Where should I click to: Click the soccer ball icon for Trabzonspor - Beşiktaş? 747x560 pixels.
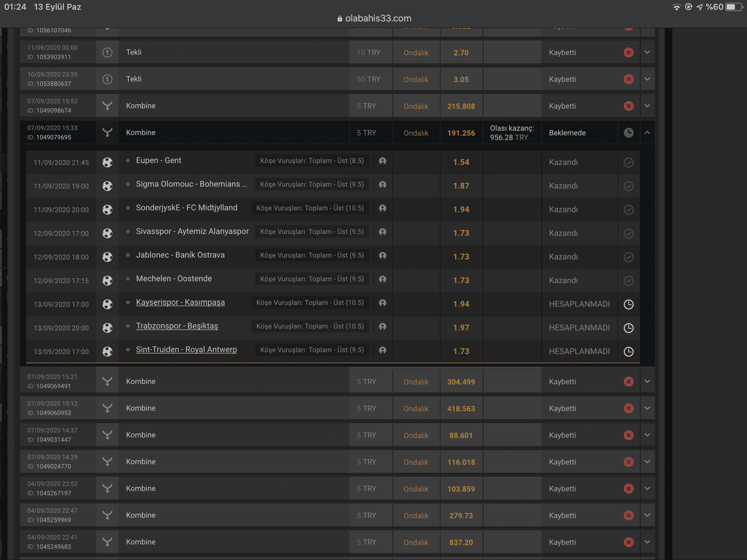click(x=108, y=328)
